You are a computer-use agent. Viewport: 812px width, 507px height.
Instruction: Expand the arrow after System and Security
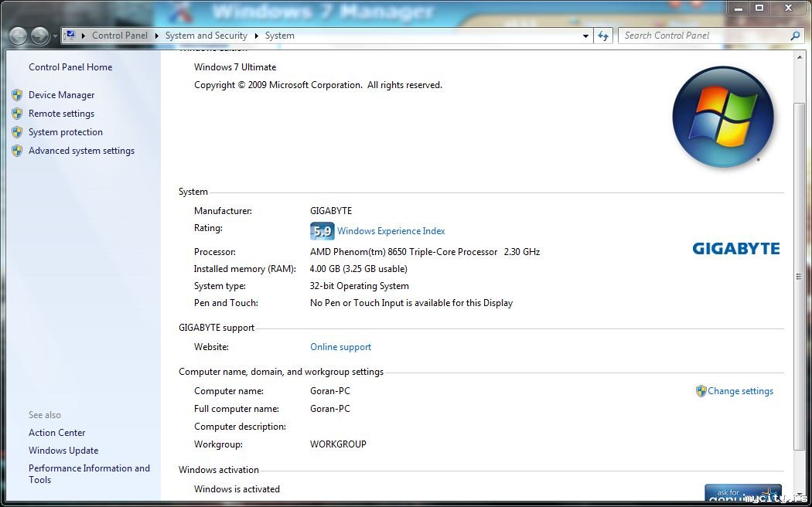pos(257,36)
